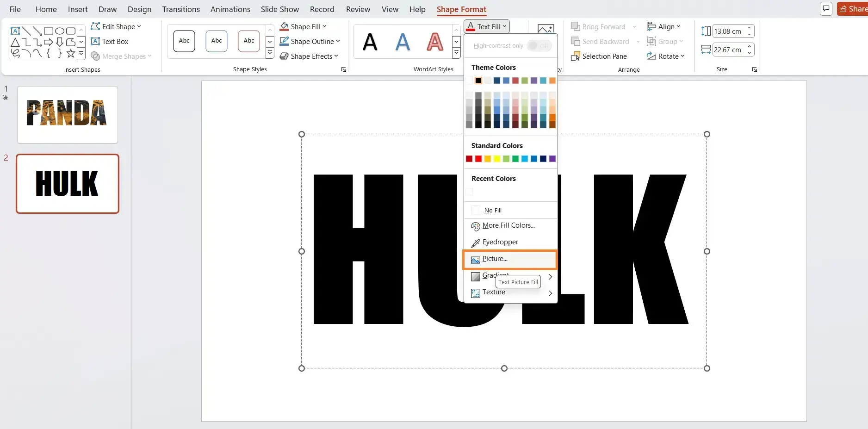868x429 pixels.
Task: Pick the Rectangle shape in Insert Shapes
Action: click(x=49, y=31)
